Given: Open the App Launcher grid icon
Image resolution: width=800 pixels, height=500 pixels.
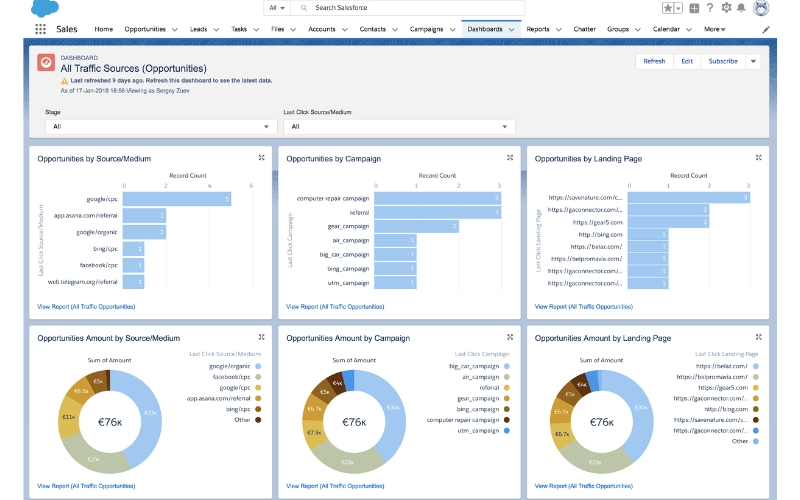Looking at the screenshot, I should click(x=42, y=29).
